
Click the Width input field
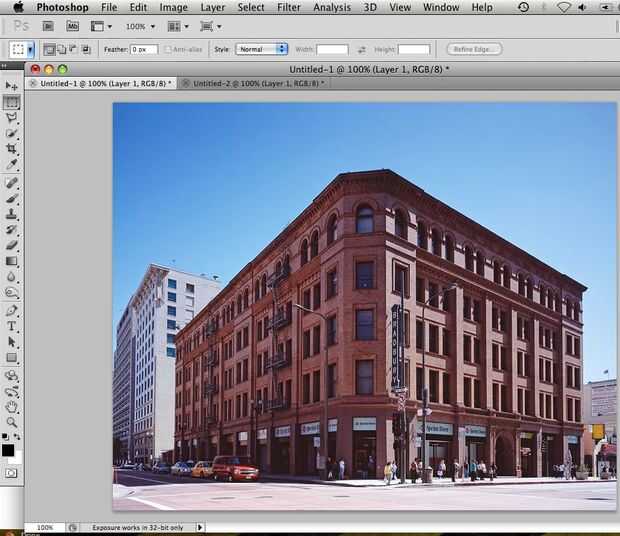(x=332, y=49)
